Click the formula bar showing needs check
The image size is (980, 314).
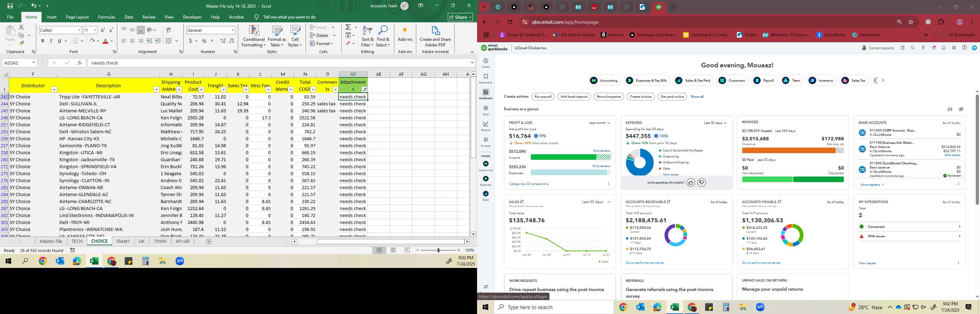280,63
